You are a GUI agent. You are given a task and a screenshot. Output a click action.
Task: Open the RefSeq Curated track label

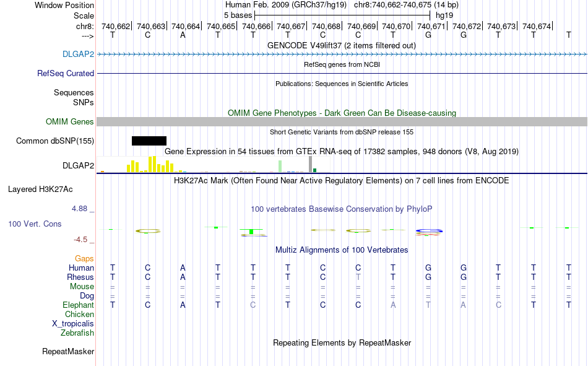65,73
